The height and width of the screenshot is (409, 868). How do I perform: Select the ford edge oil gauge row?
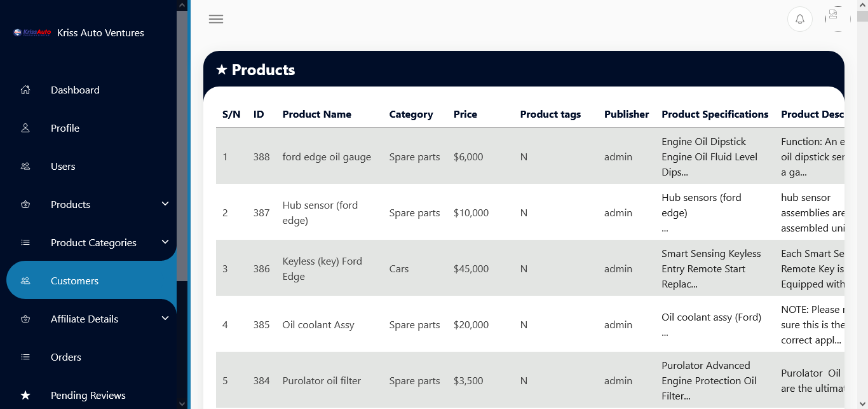[x=530, y=156]
